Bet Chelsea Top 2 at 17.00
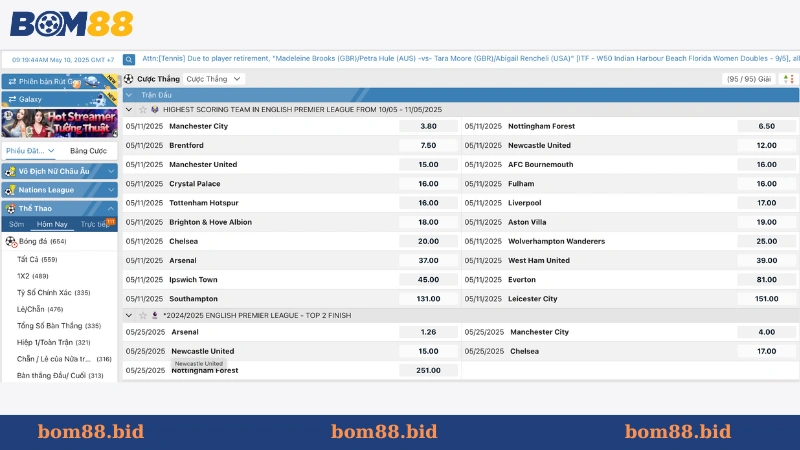The width and height of the screenshot is (800, 450). [766, 351]
